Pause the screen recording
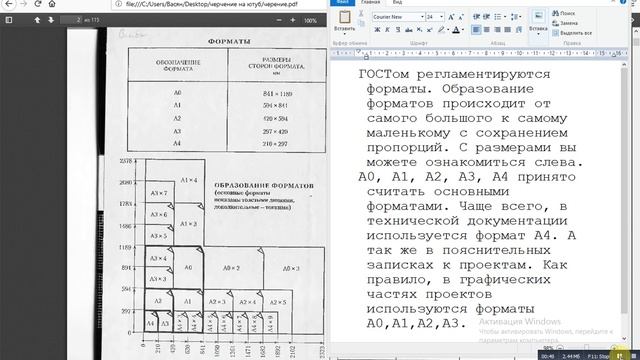The height and width of the screenshot is (360, 640). click(x=620, y=356)
